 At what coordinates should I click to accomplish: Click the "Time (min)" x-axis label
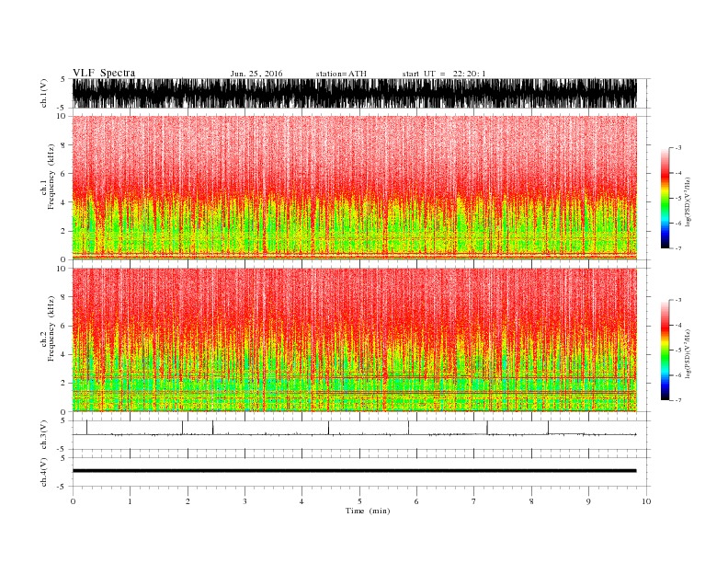(x=368, y=511)
